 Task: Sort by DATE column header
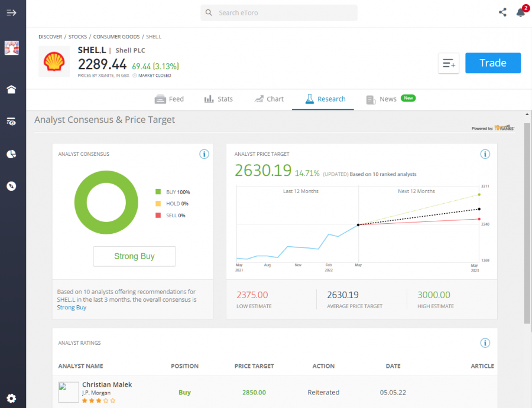click(393, 366)
